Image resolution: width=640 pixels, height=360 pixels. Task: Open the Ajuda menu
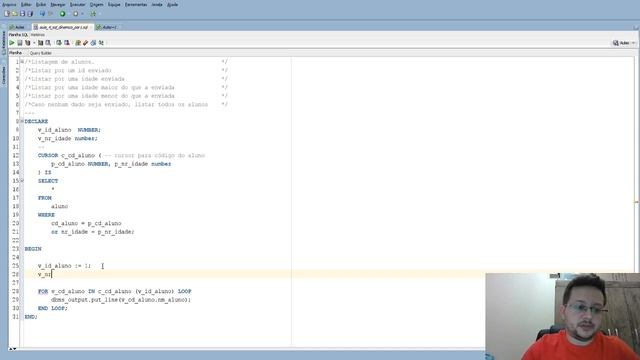point(173,4)
